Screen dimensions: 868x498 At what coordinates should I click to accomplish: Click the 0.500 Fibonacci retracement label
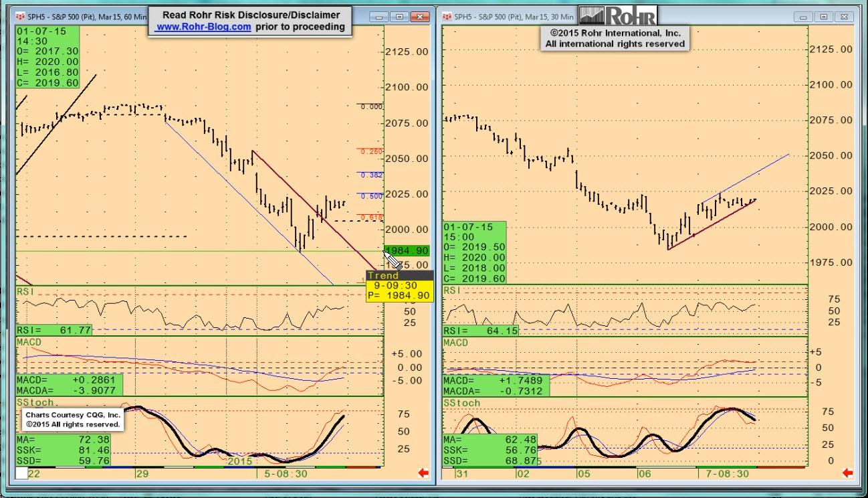pos(371,196)
